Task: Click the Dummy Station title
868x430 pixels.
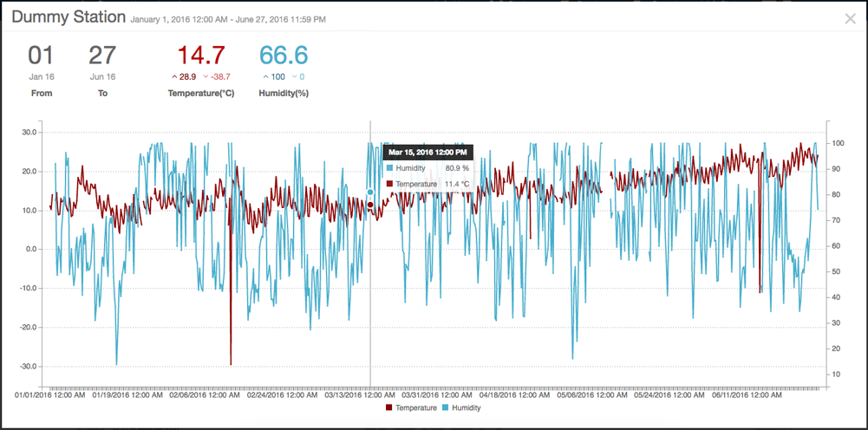Action: point(69,16)
